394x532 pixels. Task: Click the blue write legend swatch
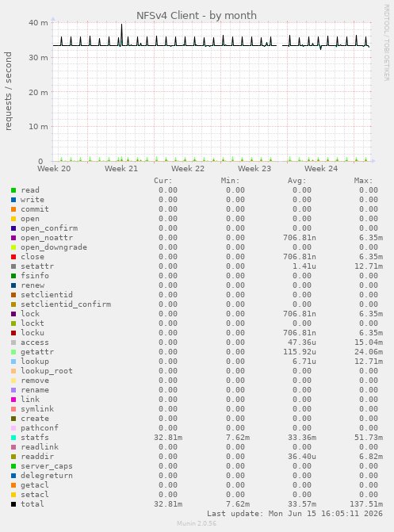pyautogui.click(x=13, y=200)
